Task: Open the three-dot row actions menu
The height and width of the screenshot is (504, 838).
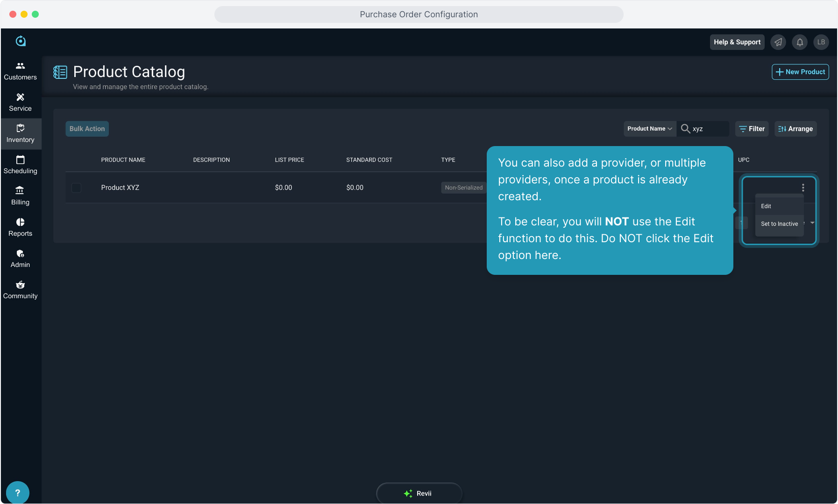Action: click(803, 188)
